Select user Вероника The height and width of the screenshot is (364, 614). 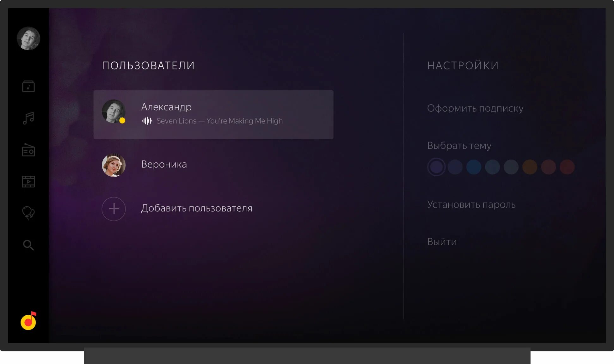point(164,164)
